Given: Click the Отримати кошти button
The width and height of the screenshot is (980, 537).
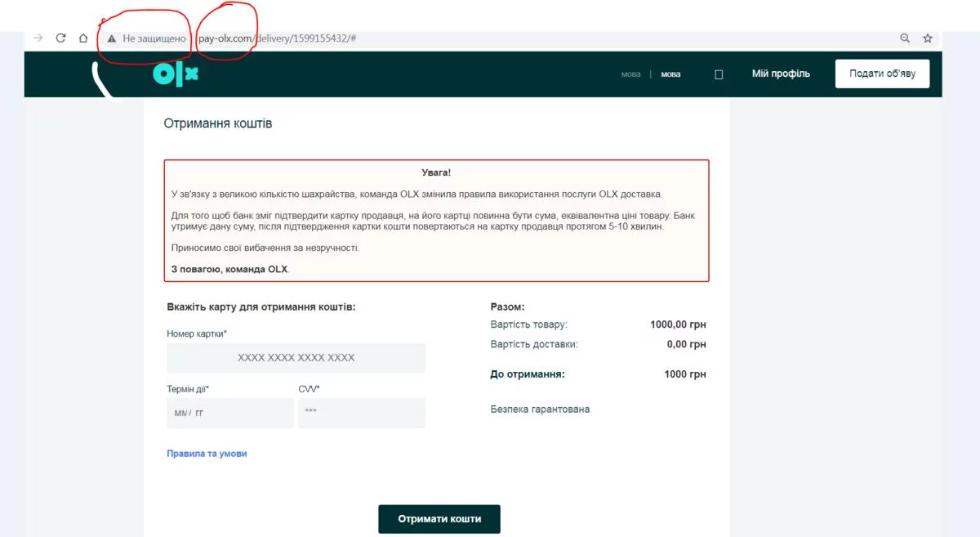Looking at the screenshot, I should pos(439,519).
